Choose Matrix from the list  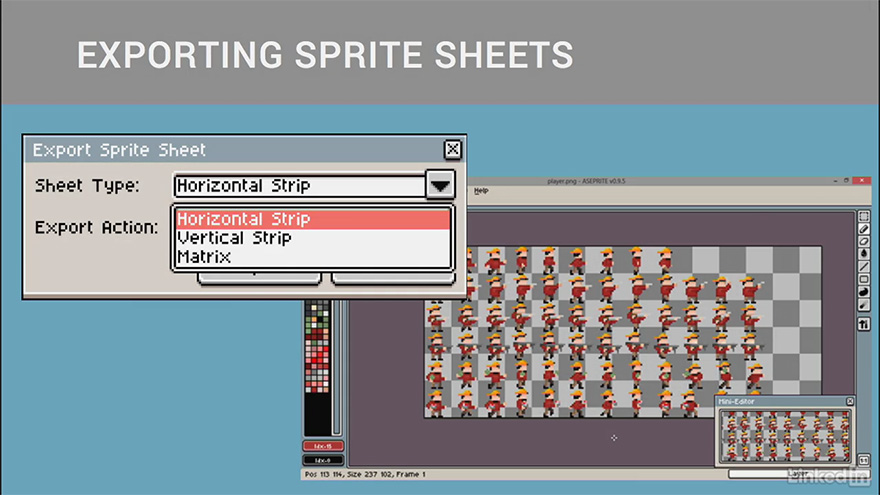coord(313,257)
